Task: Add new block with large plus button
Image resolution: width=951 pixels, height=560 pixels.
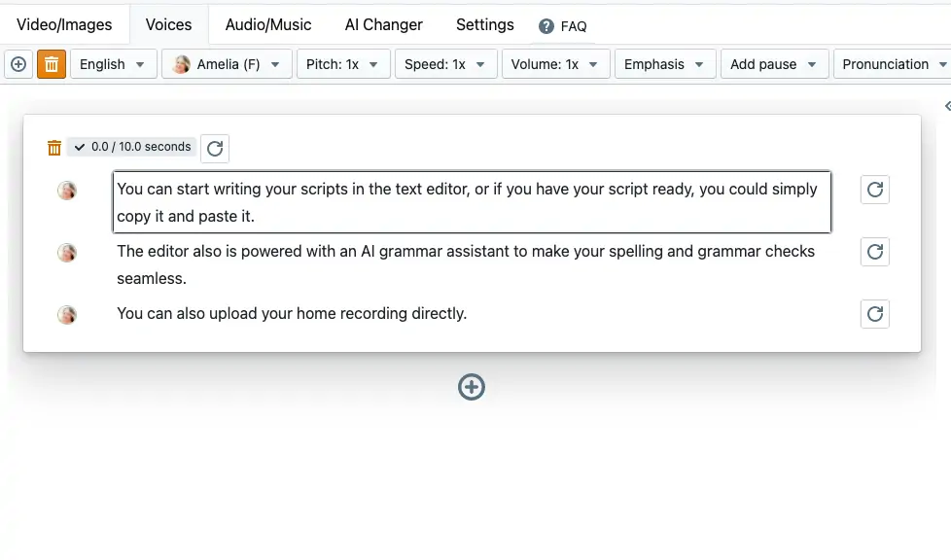Action: [x=472, y=387]
